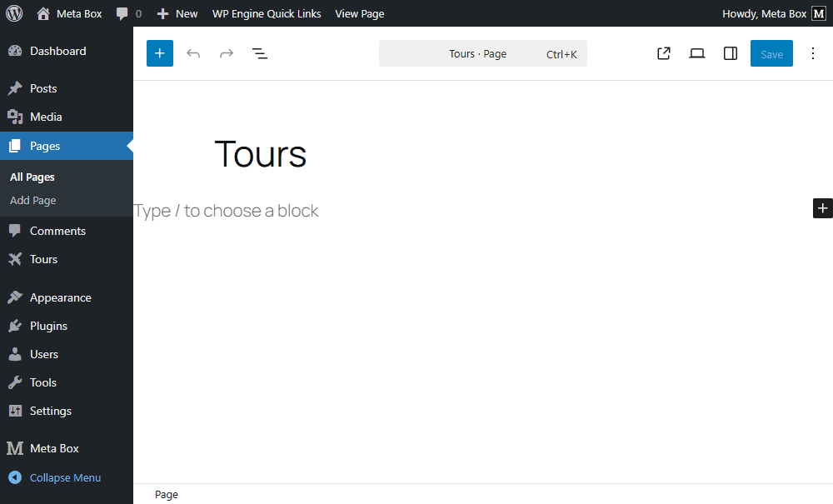Open the block inserter with the plus icon
Image resolution: width=833 pixels, height=504 pixels.
click(159, 52)
